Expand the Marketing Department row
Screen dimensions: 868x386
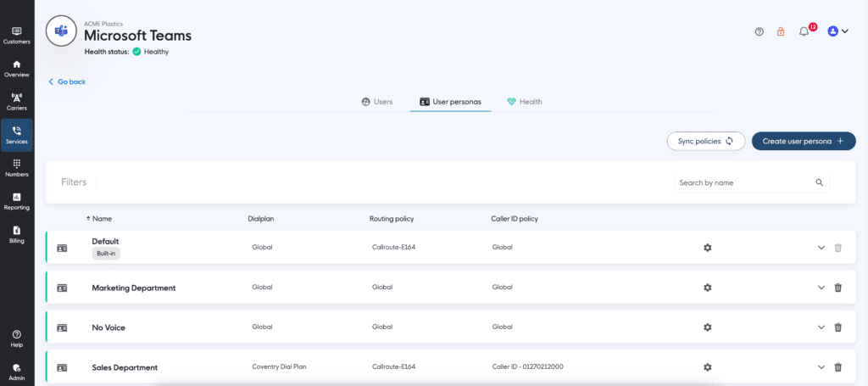click(821, 288)
